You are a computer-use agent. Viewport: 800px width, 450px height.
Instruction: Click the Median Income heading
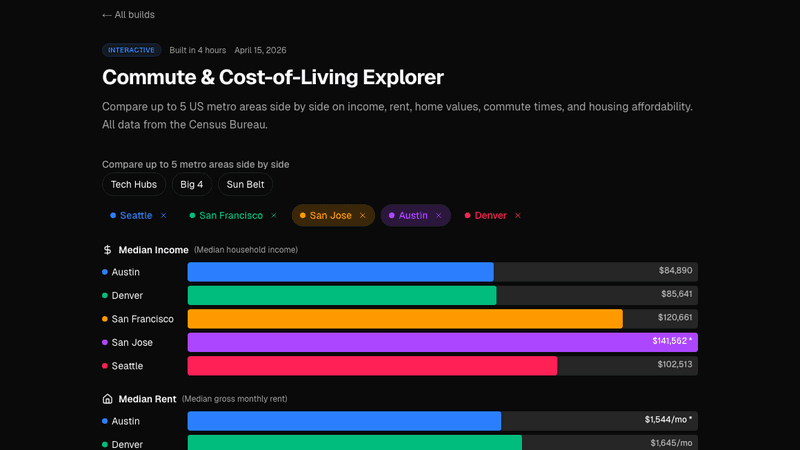point(153,250)
